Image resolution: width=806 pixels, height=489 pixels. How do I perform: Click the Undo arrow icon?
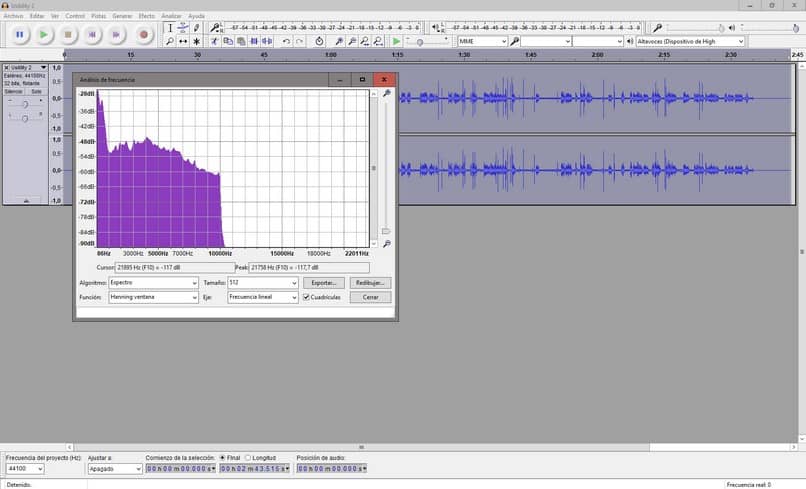pyautogui.click(x=287, y=41)
